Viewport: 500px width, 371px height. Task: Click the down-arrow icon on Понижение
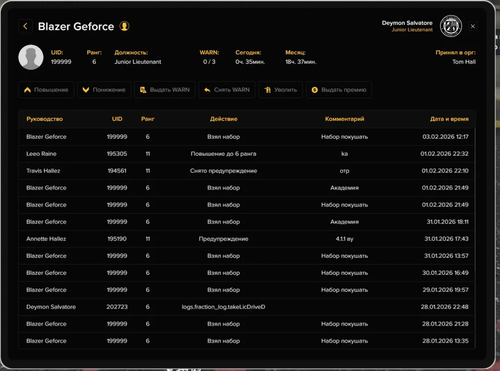86,90
